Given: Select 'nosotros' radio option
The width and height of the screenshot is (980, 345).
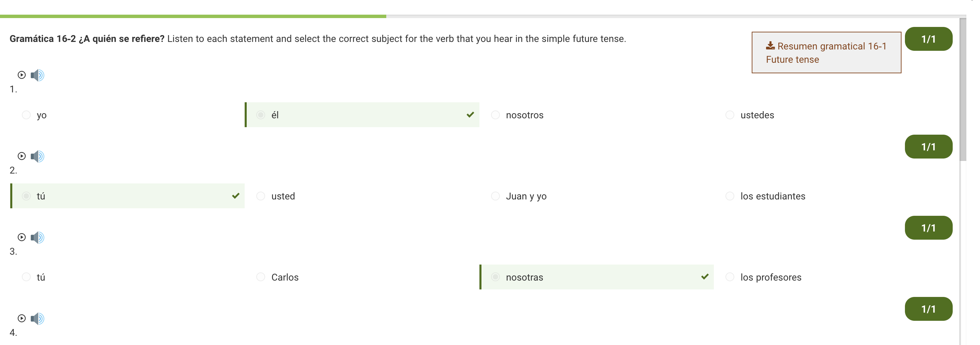Looking at the screenshot, I should (495, 115).
